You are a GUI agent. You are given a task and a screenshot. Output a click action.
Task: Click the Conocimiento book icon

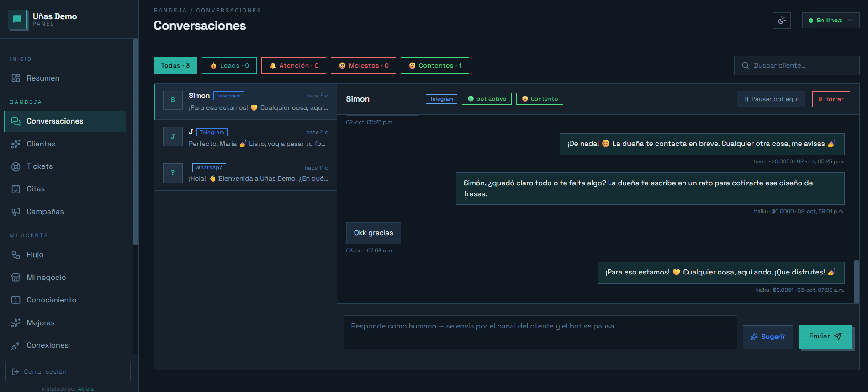16,300
